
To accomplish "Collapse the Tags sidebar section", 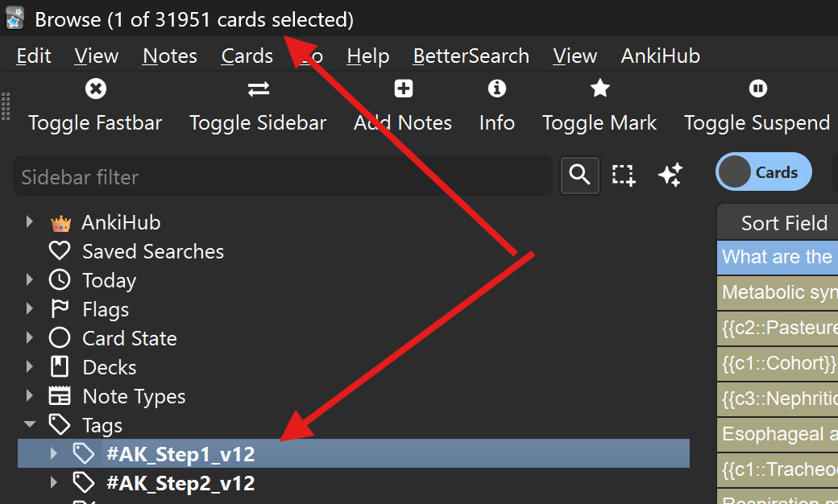I will tap(30, 425).
